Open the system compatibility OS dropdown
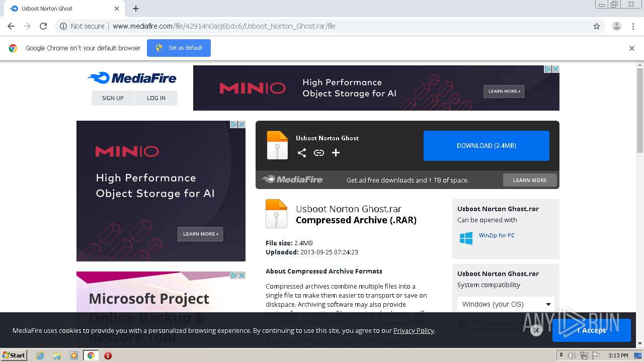This screenshot has width=644, height=362. [506, 304]
